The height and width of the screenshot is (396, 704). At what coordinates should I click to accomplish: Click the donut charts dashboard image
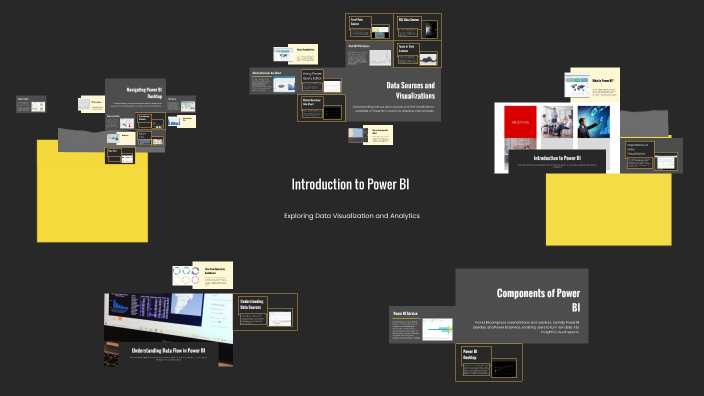click(x=185, y=276)
